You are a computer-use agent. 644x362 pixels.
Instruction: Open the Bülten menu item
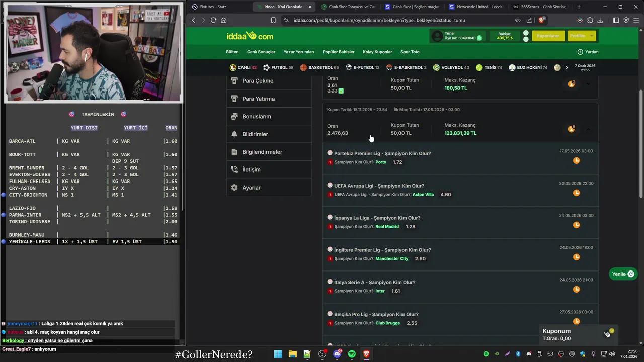232,52
